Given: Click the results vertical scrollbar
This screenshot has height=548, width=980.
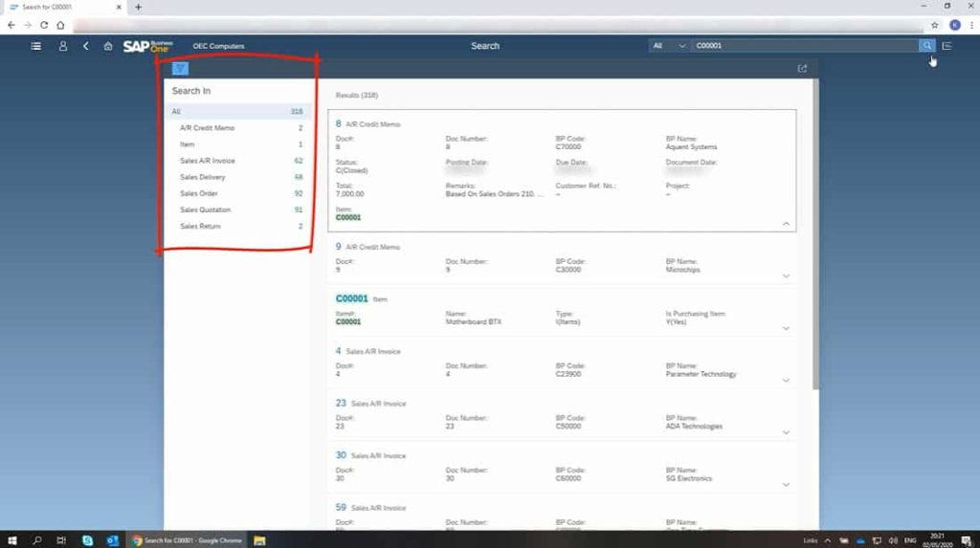Looking at the screenshot, I should coord(815,234).
